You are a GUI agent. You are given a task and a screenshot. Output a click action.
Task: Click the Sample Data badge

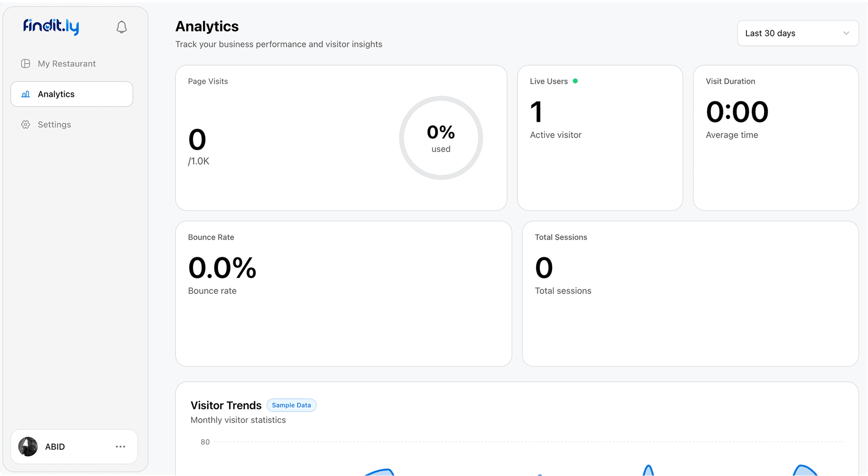[x=291, y=405]
